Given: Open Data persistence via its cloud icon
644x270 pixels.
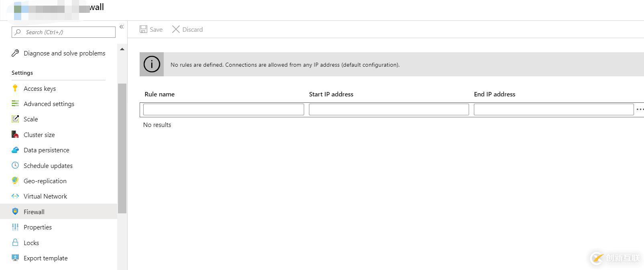Looking at the screenshot, I should click(x=15, y=150).
